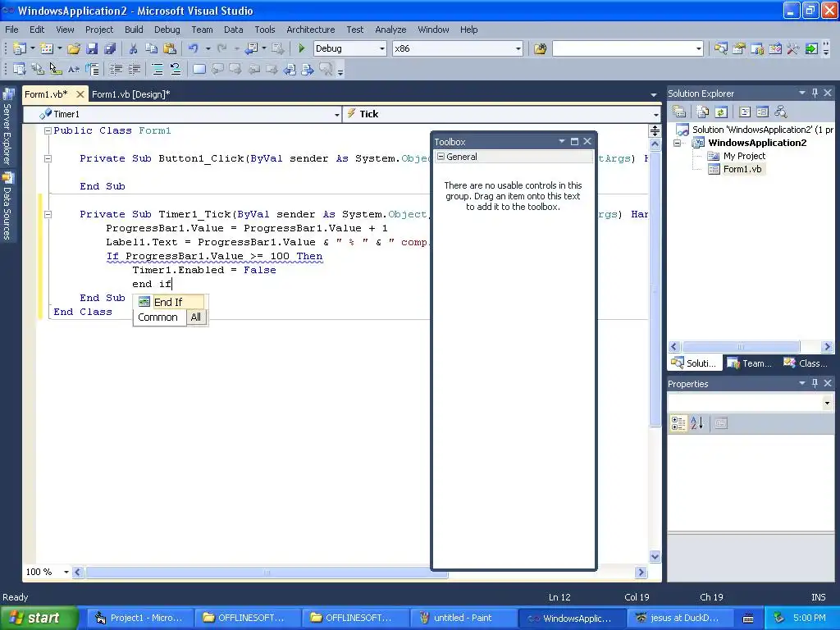The image size is (840, 630).
Task: Choose End If from the completion list
Action: pos(170,302)
